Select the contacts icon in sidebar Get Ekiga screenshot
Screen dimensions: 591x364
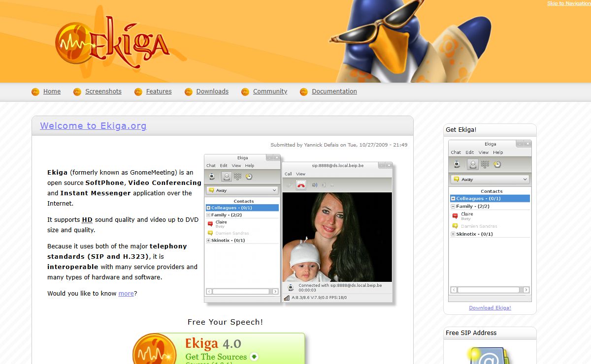tap(473, 164)
